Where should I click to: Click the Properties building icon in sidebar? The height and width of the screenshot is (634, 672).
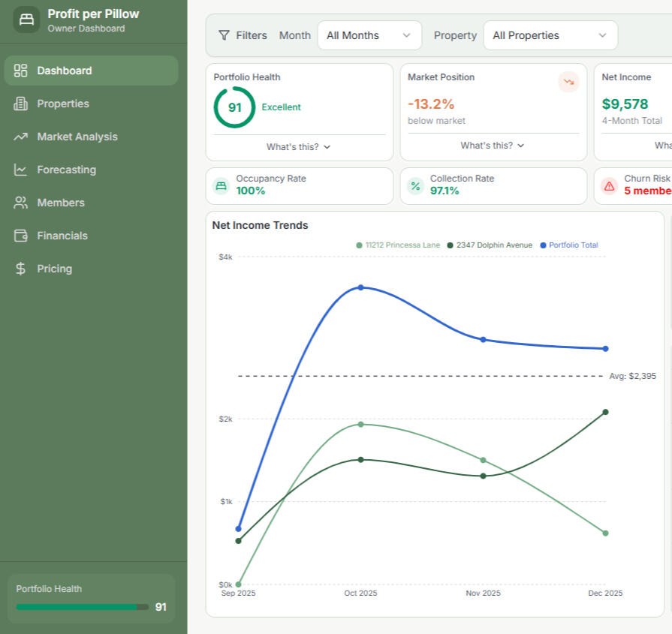point(21,104)
